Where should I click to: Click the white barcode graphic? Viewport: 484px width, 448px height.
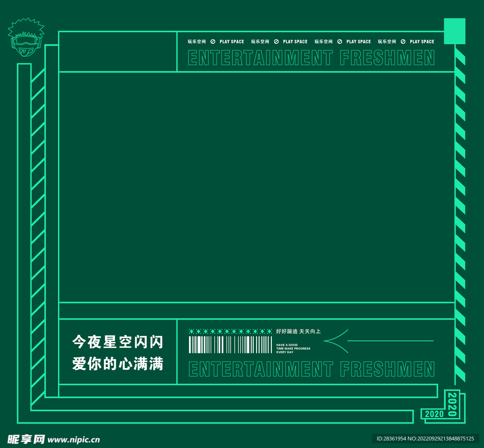[x=231, y=344]
